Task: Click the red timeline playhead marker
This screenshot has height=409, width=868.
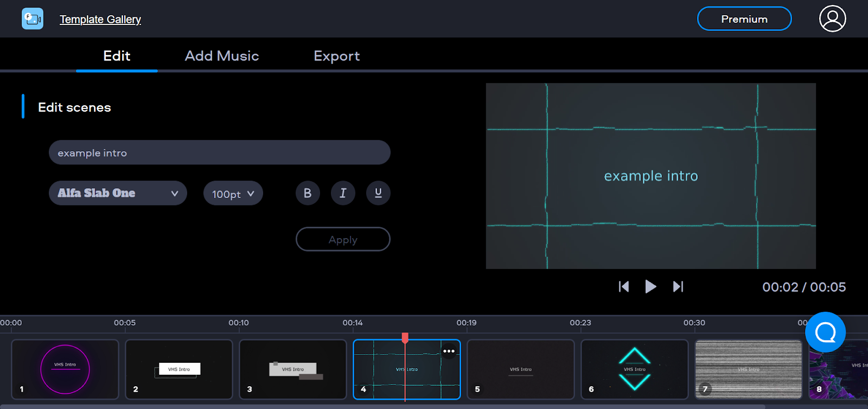Action: [405, 338]
